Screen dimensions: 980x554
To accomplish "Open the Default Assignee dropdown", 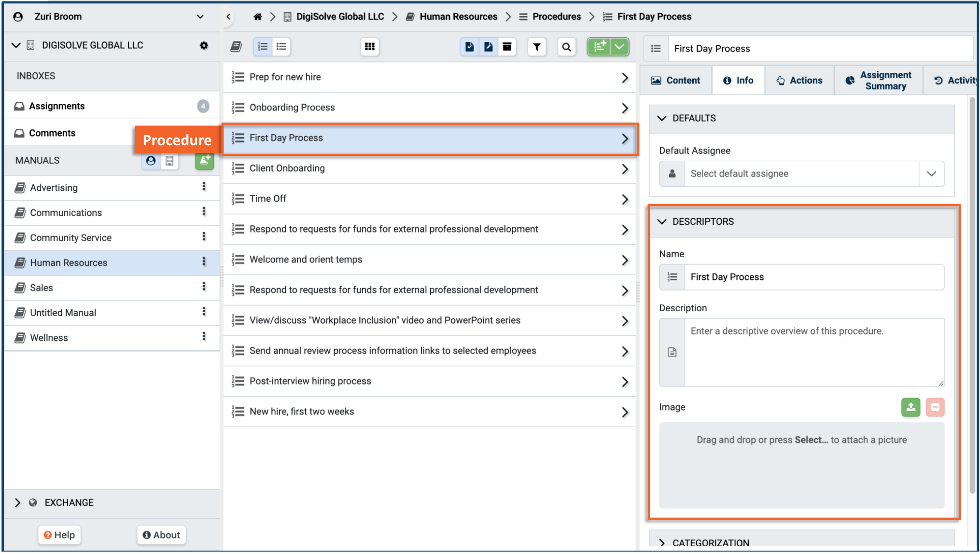I will 931,174.
